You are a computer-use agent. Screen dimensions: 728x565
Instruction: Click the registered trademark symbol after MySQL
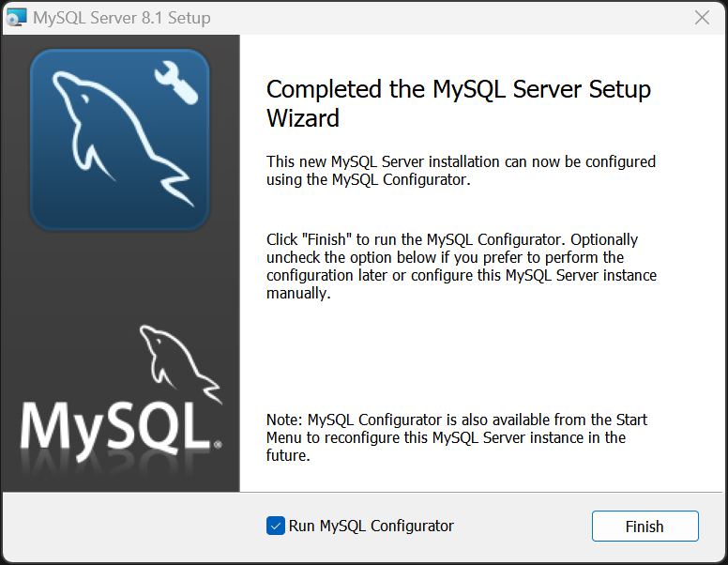pos(218,445)
